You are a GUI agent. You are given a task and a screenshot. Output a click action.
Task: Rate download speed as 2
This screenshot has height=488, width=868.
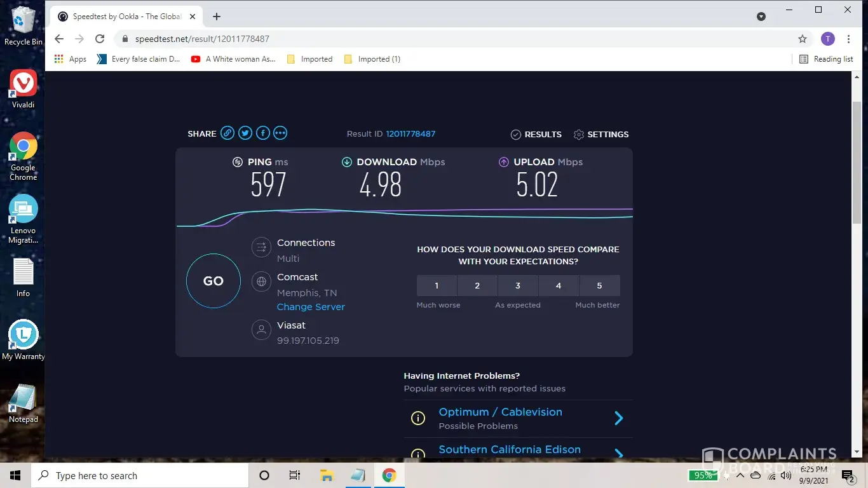[x=477, y=286]
